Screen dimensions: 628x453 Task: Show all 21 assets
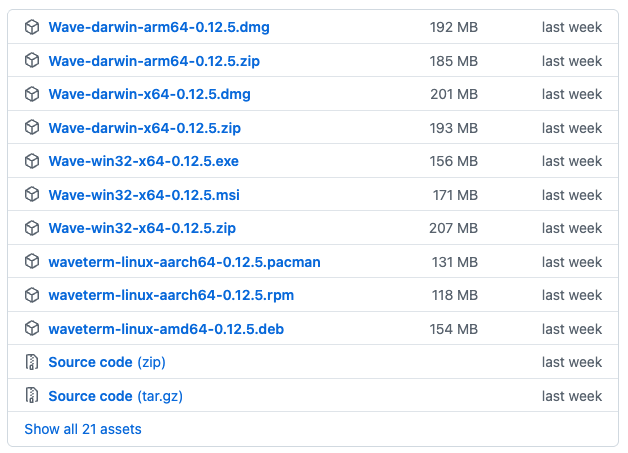coord(83,429)
